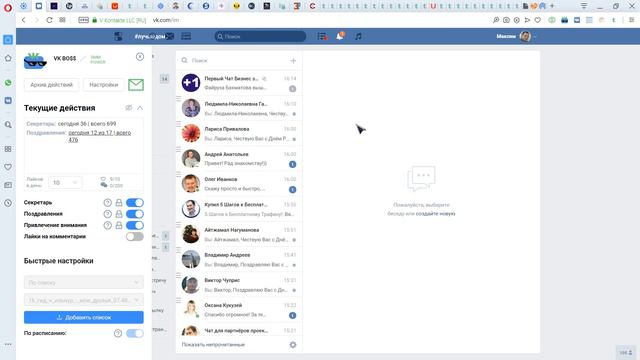640x360 pixels.
Task: Toggle the По расписанию switch
Action: point(135,333)
